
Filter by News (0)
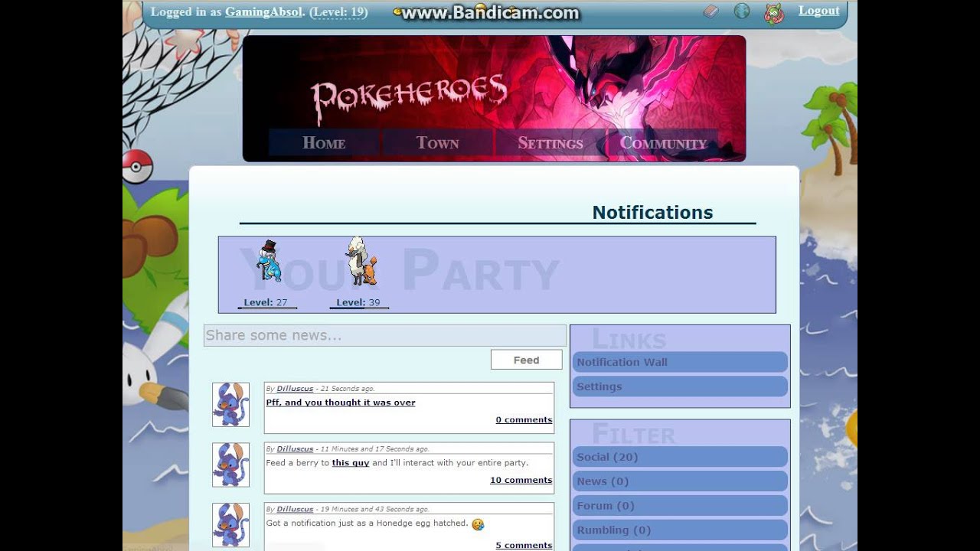[679, 481]
